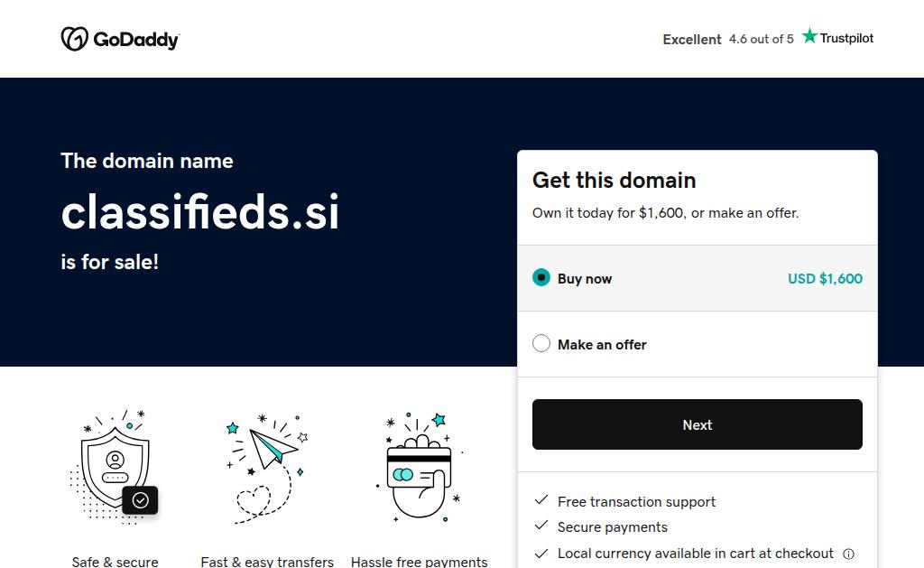The image size is (924, 568).
Task: Click the Fast & easy transfers label
Action: point(267,562)
